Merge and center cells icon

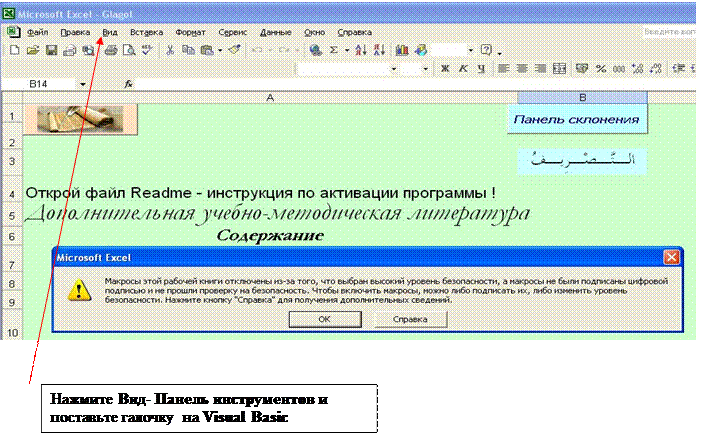(x=559, y=68)
